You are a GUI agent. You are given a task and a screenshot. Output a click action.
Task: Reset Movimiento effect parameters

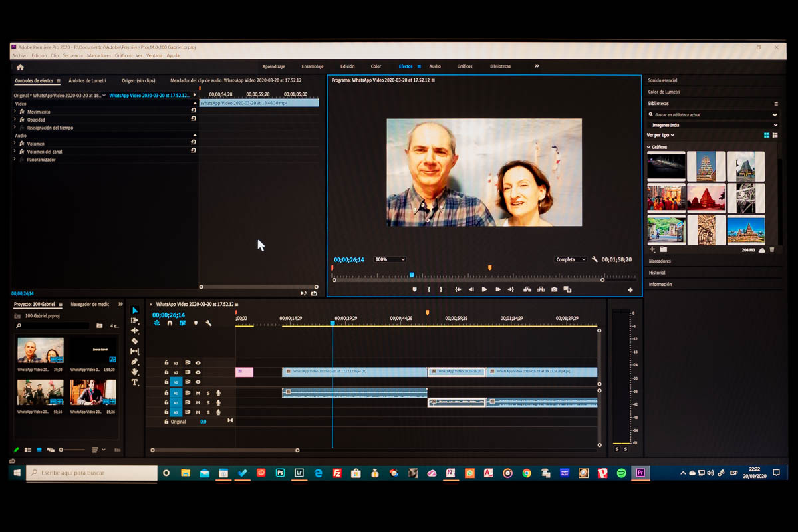pyautogui.click(x=194, y=110)
